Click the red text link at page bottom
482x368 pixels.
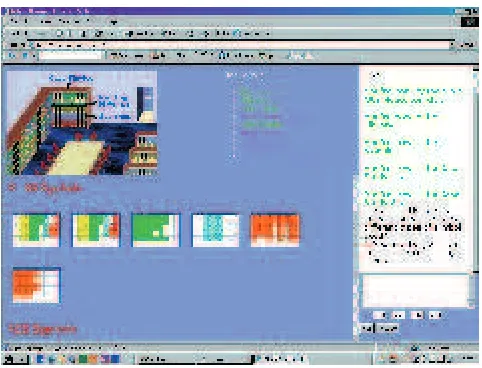point(42,329)
